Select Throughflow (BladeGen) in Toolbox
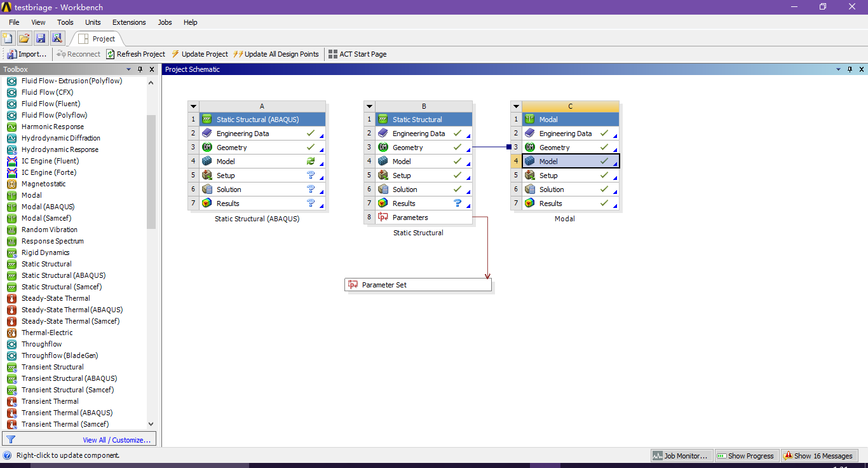This screenshot has width=868, height=468. [x=60, y=355]
